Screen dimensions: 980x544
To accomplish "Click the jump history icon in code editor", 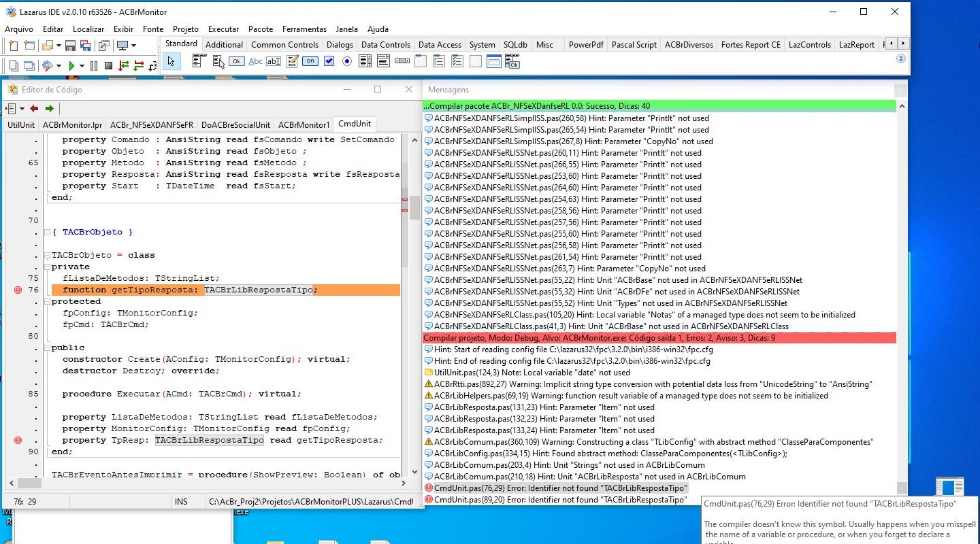I will tap(12, 108).
